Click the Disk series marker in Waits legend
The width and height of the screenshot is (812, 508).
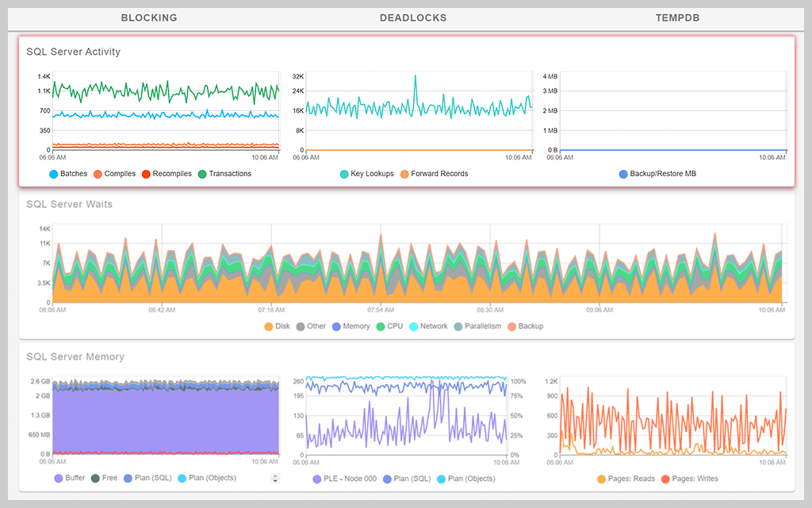[270, 326]
